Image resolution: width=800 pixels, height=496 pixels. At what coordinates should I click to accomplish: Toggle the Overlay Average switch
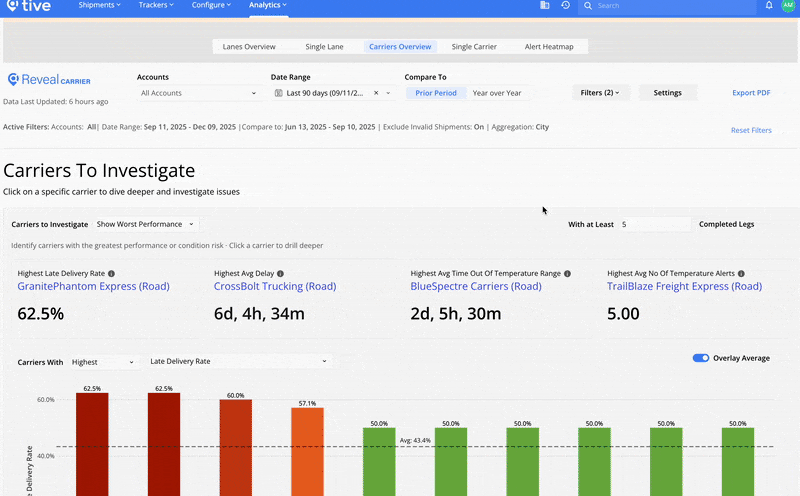[701, 358]
